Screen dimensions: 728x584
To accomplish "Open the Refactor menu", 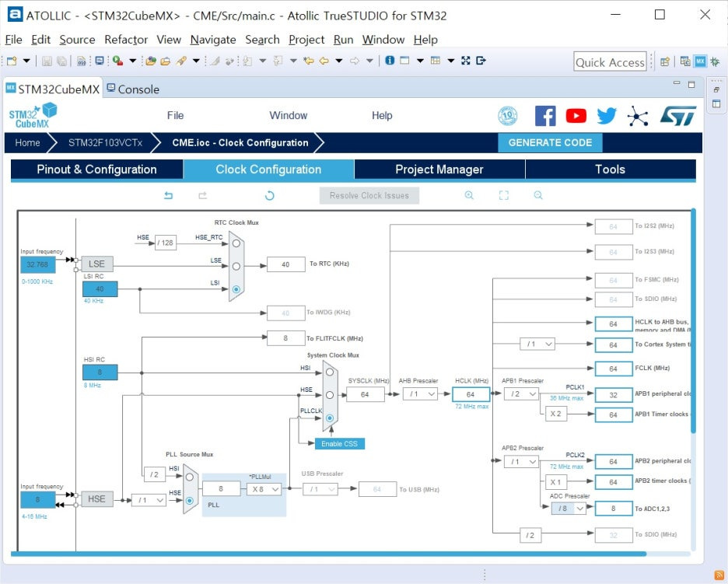I will click(126, 40).
